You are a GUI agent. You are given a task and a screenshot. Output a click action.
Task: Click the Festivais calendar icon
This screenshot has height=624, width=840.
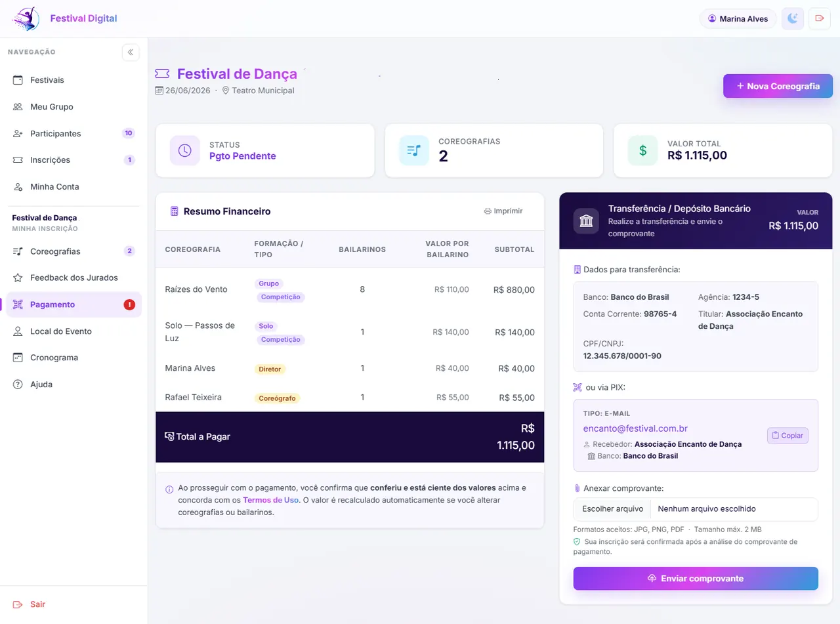pos(18,80)
